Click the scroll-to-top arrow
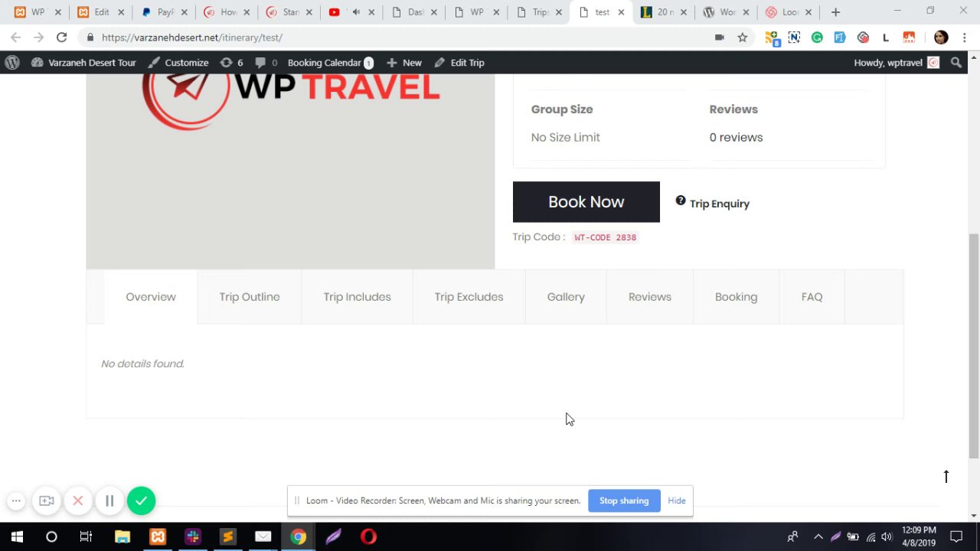This screenshot has width=980, height=551. coord(946,476)
